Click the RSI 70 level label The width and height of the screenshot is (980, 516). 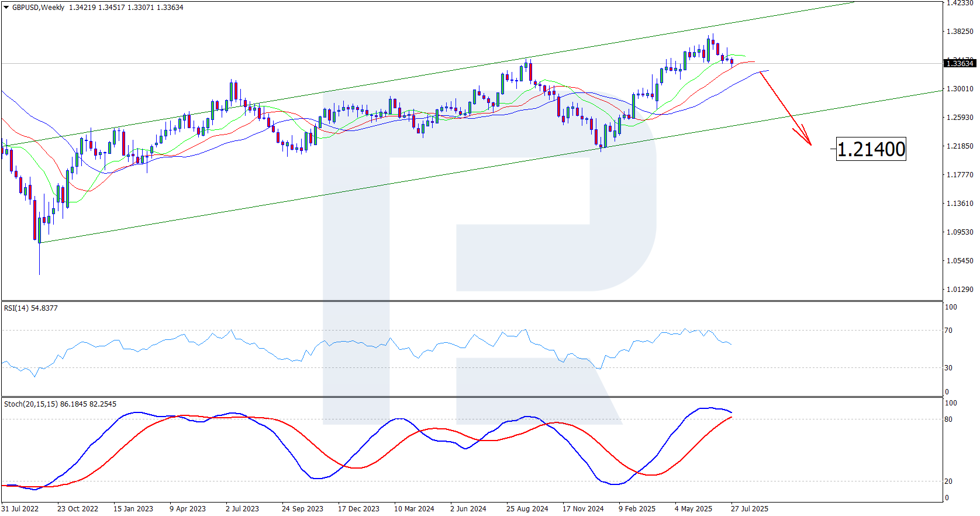pyautogui.click(x=948, y=331)
